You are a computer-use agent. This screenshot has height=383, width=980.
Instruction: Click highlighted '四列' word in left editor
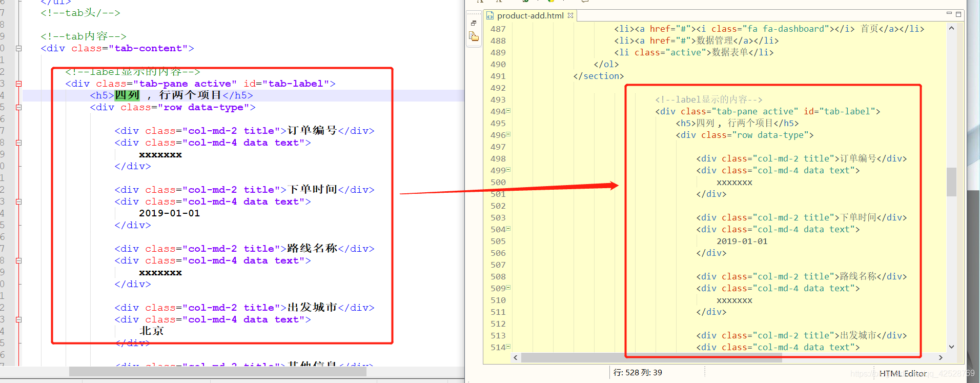127,95
